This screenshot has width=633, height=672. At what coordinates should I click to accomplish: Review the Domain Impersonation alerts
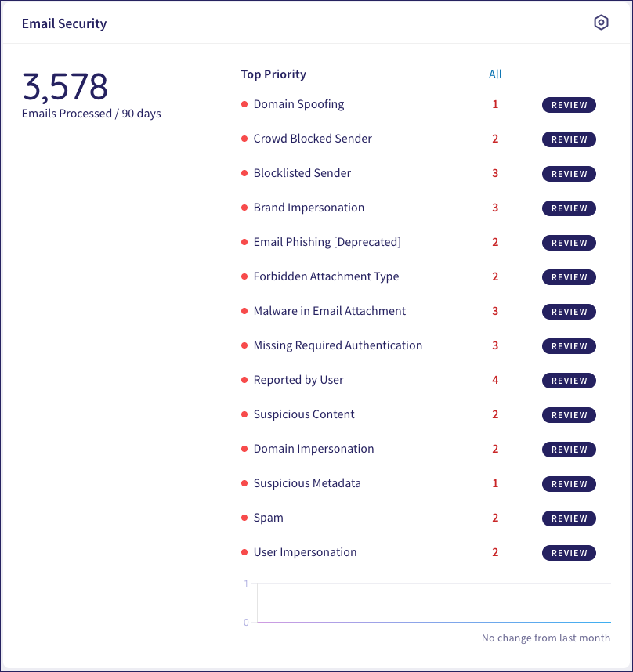[569, 449]
